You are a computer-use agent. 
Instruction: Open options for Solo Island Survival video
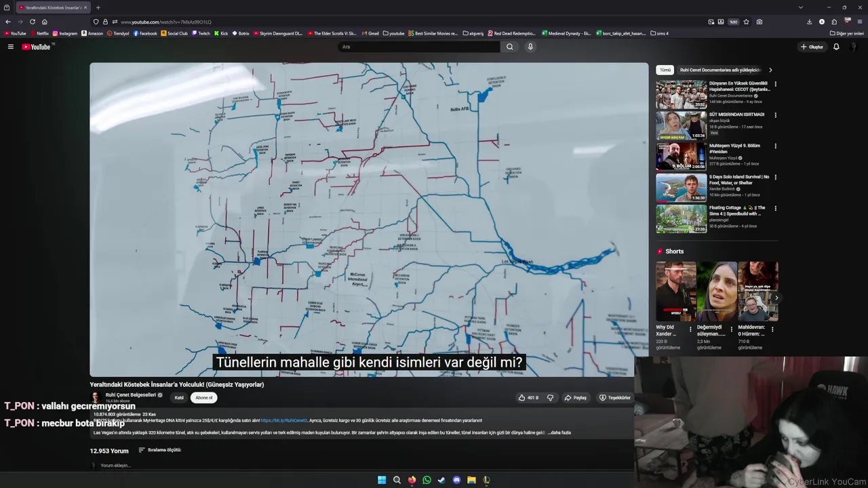776,178
